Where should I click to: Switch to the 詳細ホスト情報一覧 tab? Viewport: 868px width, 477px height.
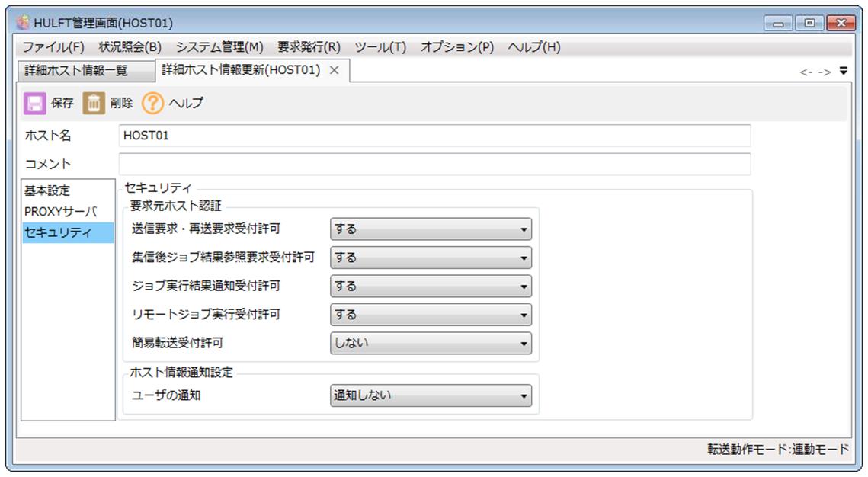pos(86,71)
